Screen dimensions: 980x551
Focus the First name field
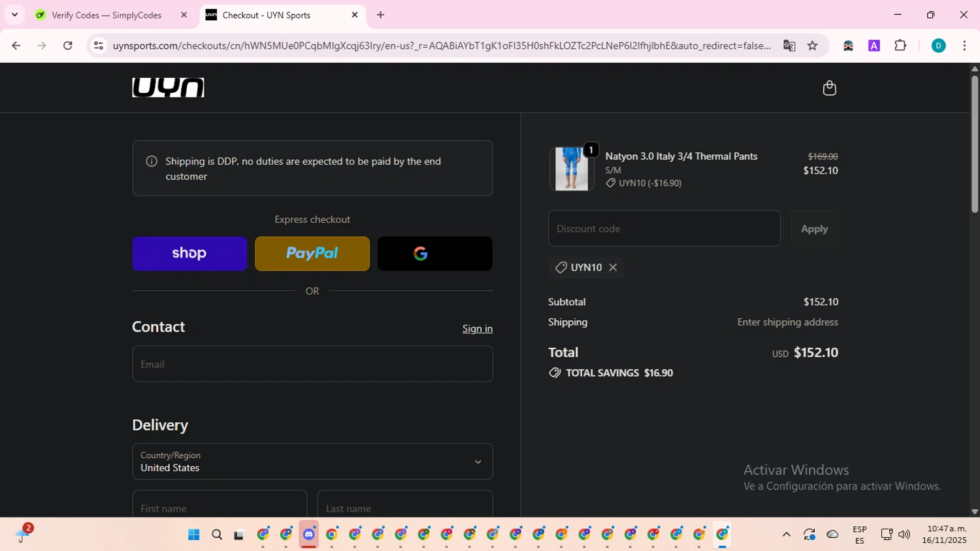pyautogui.click(x=220, y=504)
